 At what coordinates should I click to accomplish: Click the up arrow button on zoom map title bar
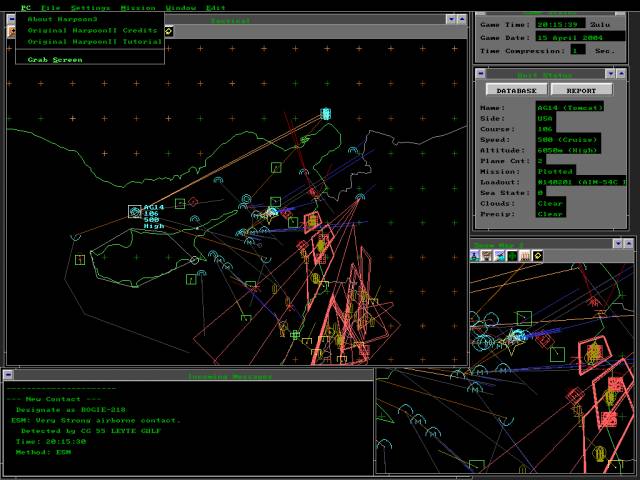click(x=629, y=243)
